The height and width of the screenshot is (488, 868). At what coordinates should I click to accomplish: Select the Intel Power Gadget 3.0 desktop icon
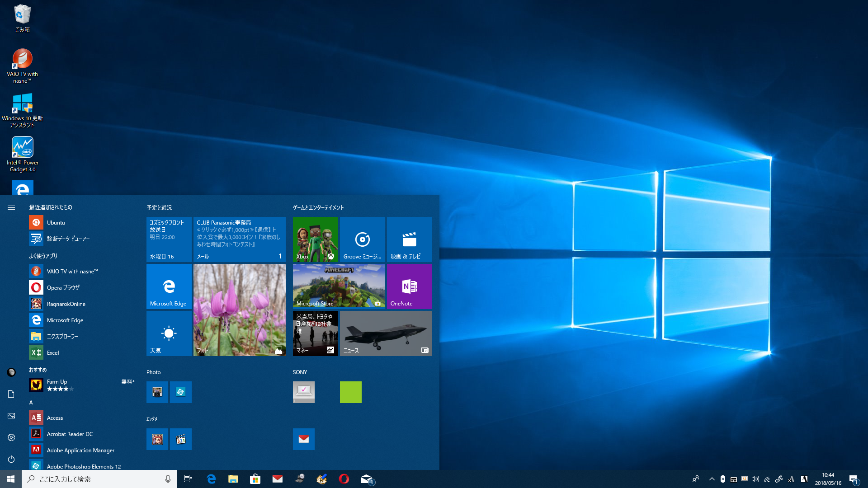point(22,155)
